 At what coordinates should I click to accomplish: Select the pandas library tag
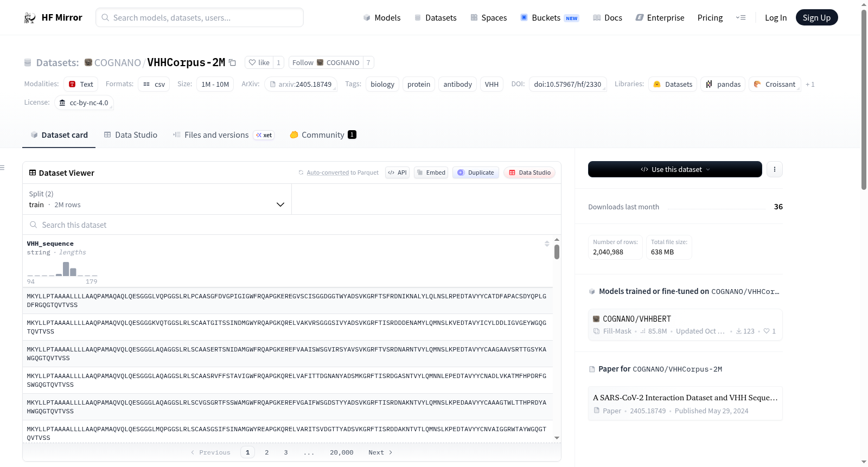click(723, 84)
